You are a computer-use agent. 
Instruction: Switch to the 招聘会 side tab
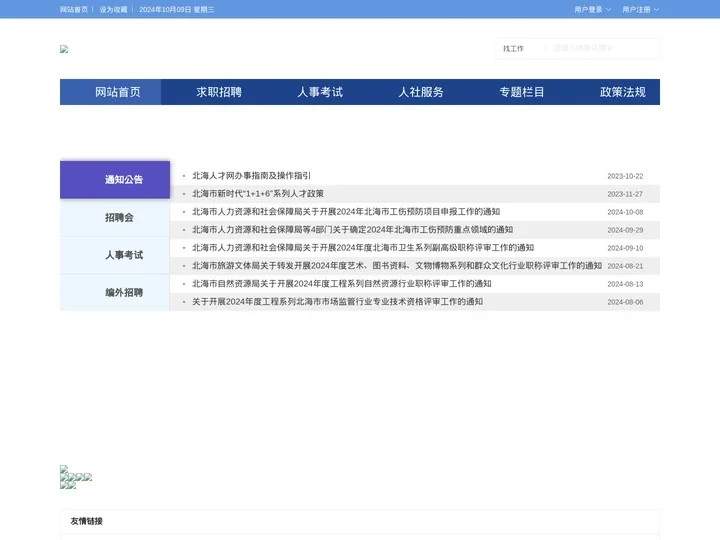coord(115,218)
